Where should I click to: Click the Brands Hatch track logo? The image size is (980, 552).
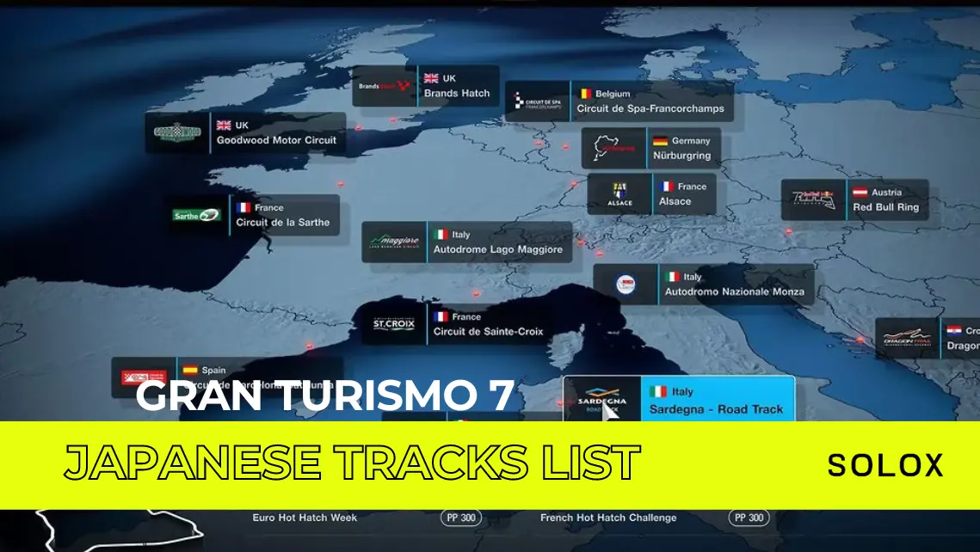click(x=385, y=86)
